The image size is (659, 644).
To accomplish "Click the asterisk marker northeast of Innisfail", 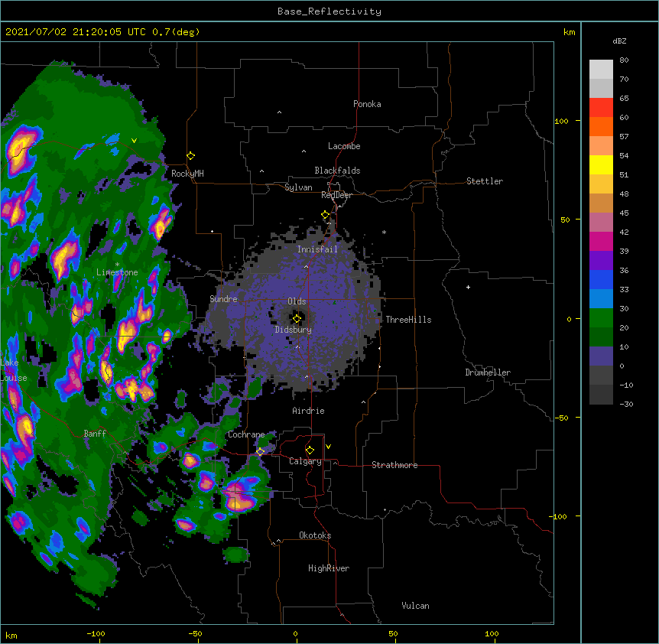I will [384, 233].
